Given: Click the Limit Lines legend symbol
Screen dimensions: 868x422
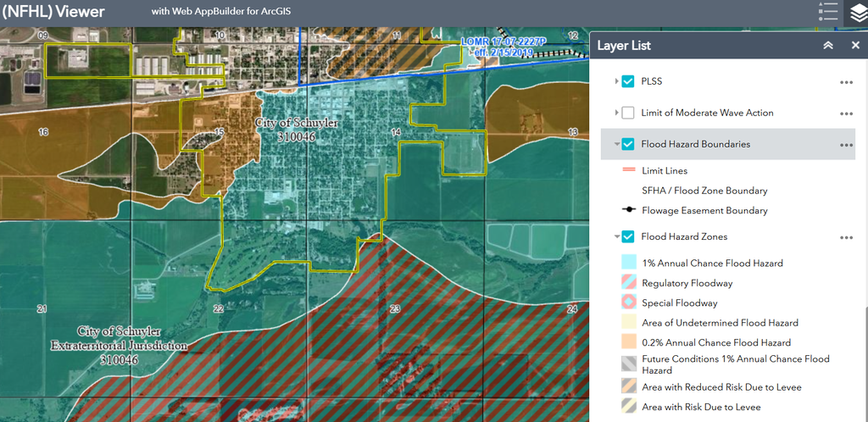Looking at the screenshot, I should pyautogui.click(x=628, y=170).
